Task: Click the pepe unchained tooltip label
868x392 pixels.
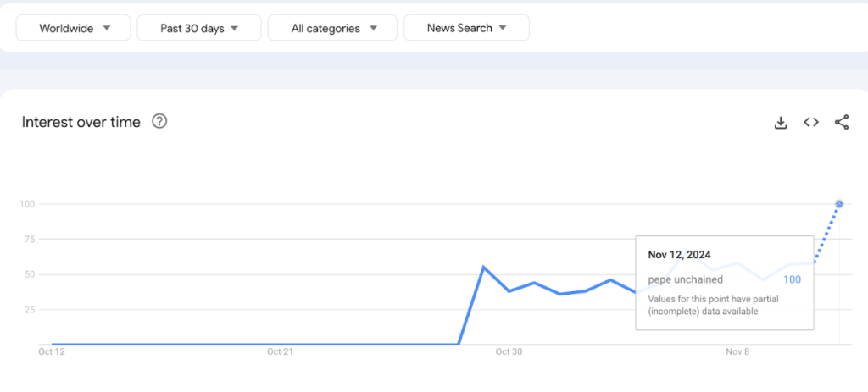Action: (686, 279)
